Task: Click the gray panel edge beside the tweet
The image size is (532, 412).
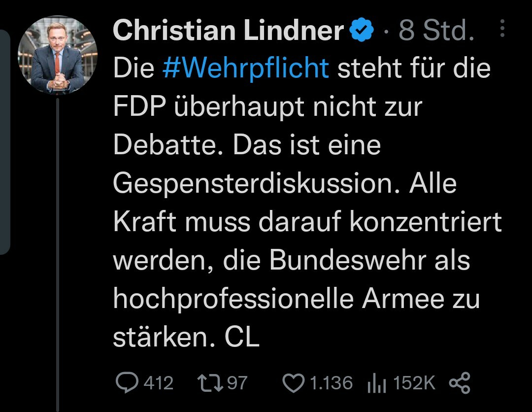Action: pos(5,142)
